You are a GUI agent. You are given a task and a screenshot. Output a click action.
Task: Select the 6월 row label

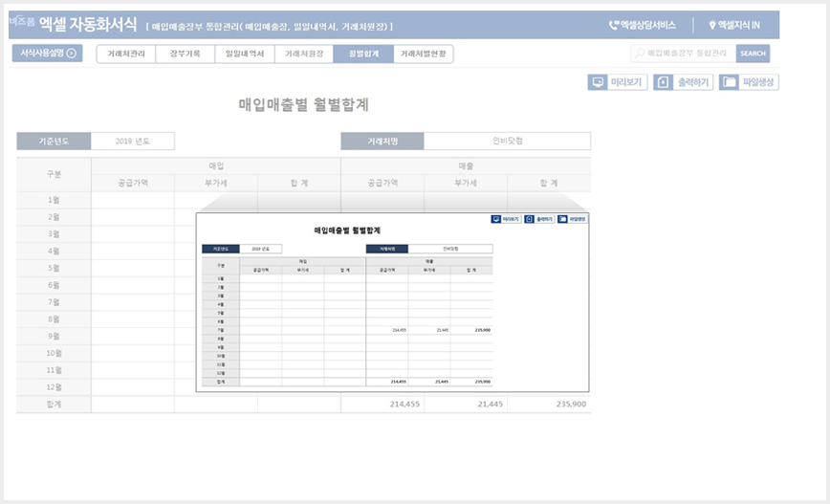[x=54, y=285]
